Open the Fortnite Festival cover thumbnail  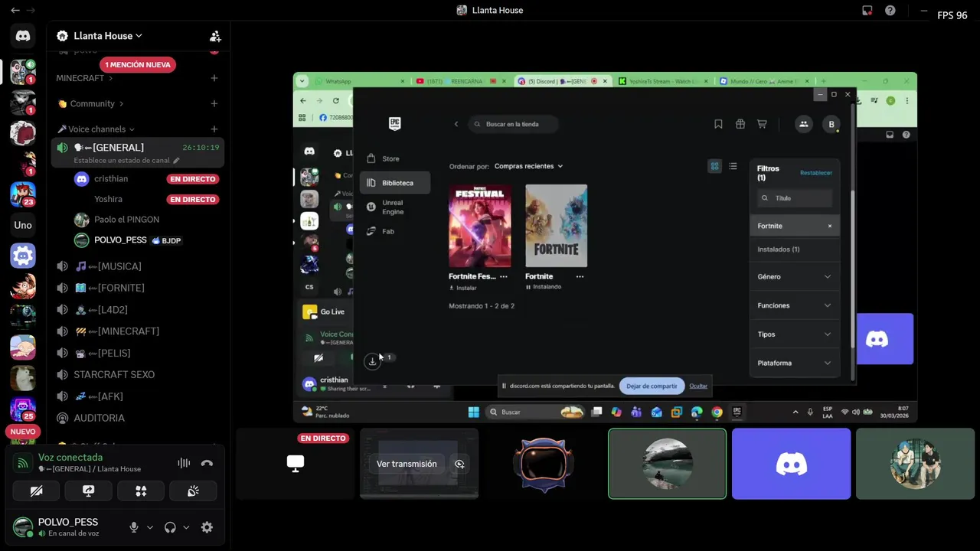[x=480, y=226]
